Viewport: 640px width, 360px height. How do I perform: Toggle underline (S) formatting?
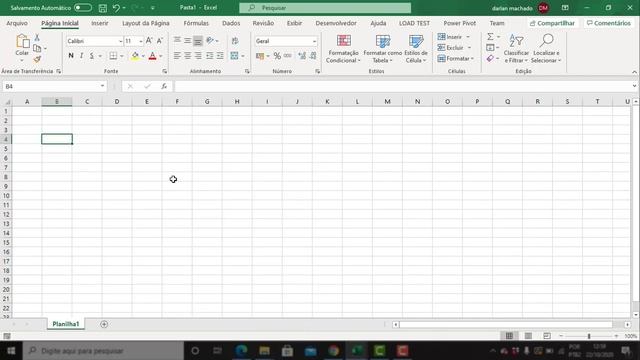91,56
